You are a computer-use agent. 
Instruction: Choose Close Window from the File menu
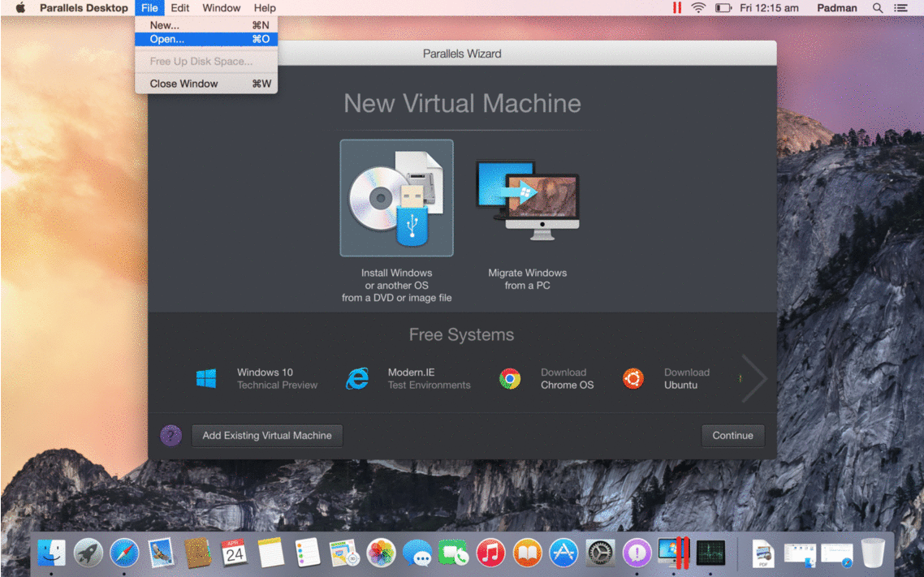(206, 84)
